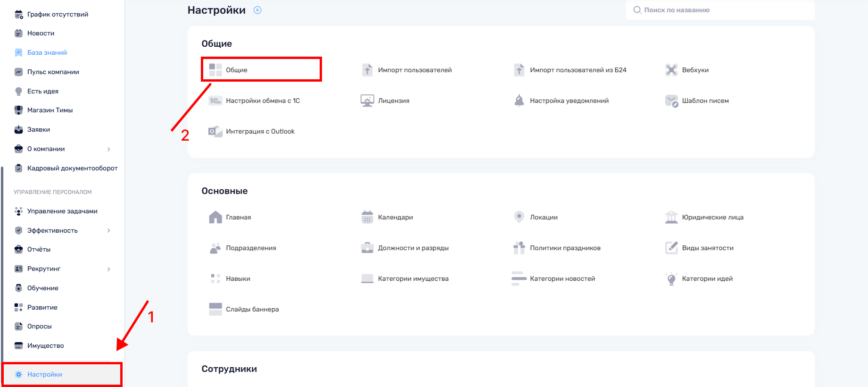The height and width of the screenshot is (387, 868).
Task: Expand the Эффективность sidebar chevron
Action: [109, 231]
